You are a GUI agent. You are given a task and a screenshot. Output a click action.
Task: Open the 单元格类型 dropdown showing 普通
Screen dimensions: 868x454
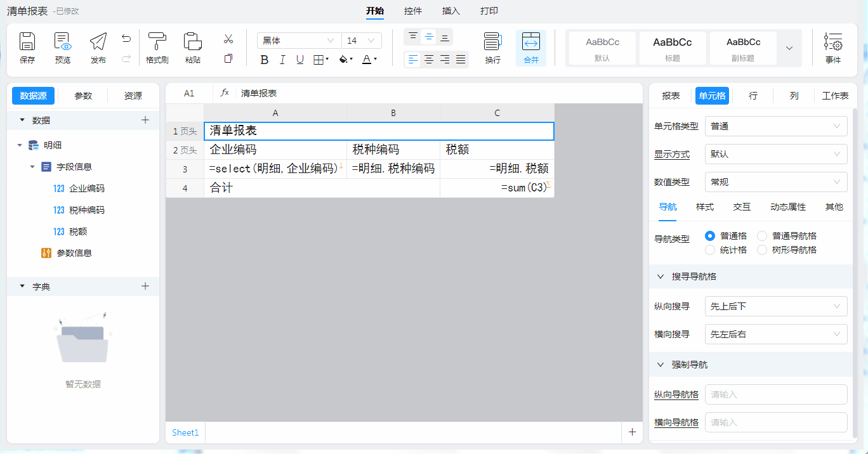point(775,126)
